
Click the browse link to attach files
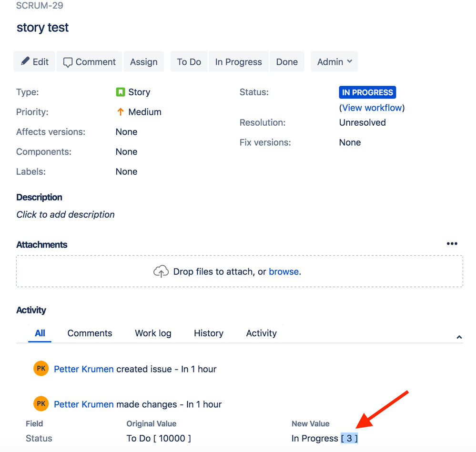284,271
